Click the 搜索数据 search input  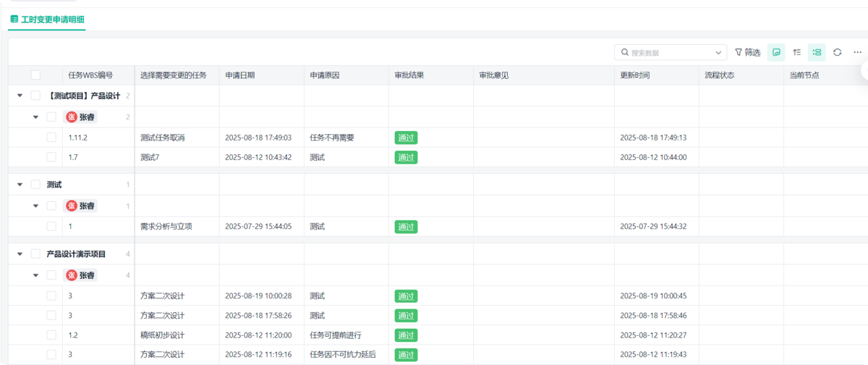pyautogui.click(x=669, y=52)
